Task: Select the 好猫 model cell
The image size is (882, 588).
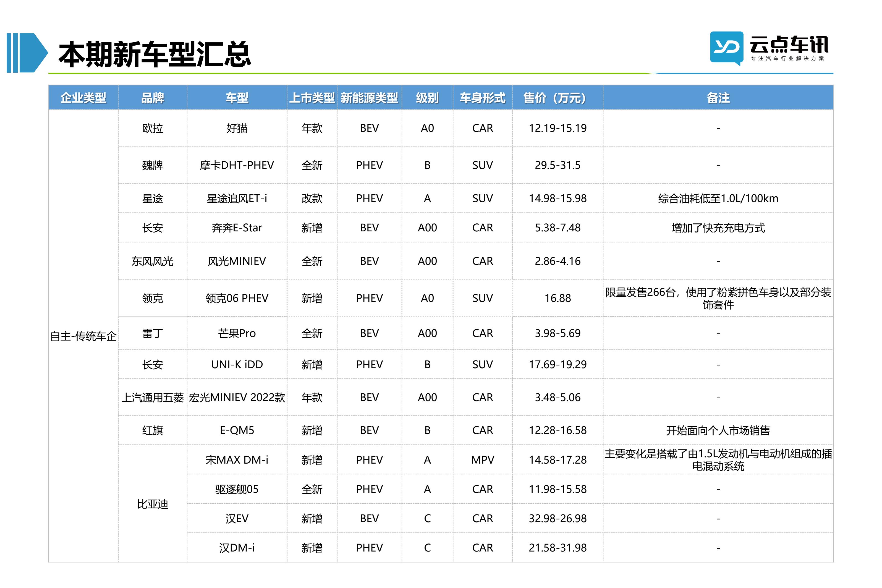Action: click(x=237, y=128)
